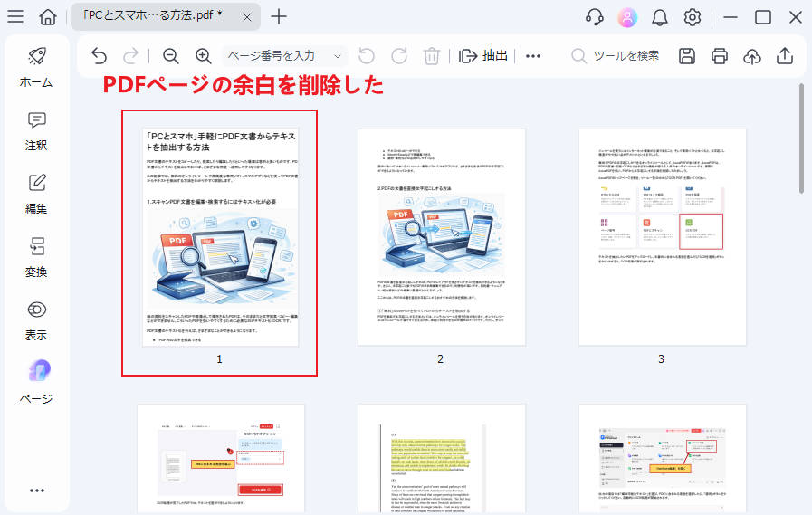
Task: Open the headset support icon
Action: click(x=595, y=17)
